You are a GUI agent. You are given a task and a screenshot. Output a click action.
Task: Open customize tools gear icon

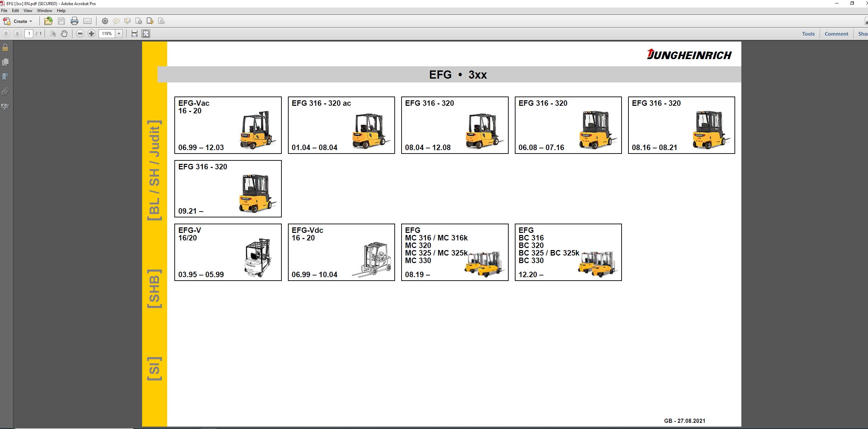[105, 21]
